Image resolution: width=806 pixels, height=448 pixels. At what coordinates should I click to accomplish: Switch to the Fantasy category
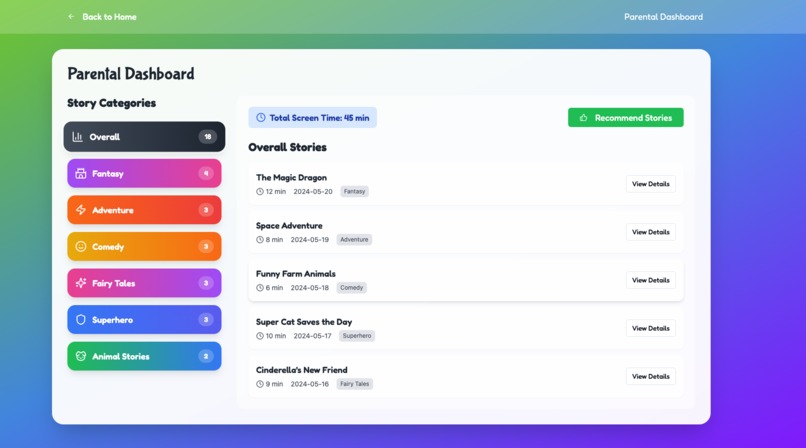tap(144, 174)
